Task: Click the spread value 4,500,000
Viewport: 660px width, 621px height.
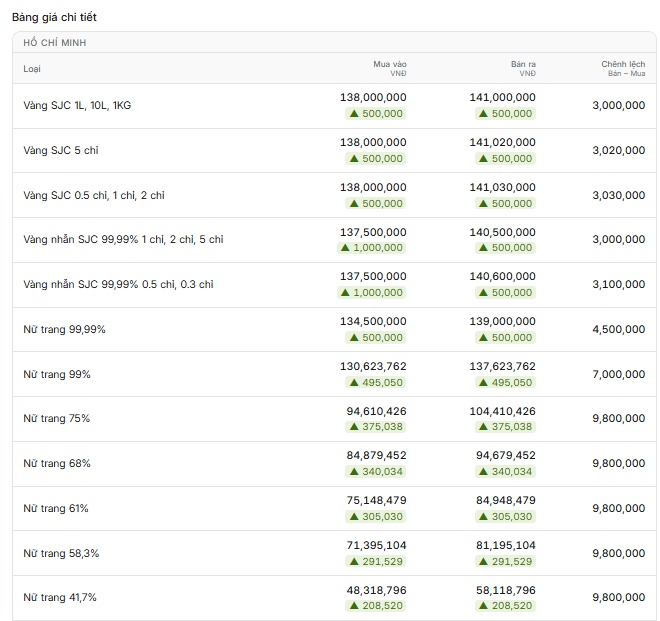Action: [x=619, y=330]
